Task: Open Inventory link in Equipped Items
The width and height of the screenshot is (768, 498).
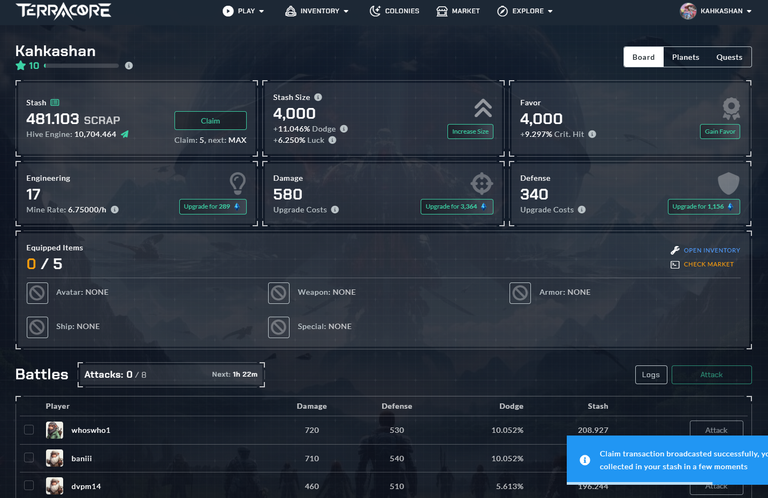Action: click(705, 250)
